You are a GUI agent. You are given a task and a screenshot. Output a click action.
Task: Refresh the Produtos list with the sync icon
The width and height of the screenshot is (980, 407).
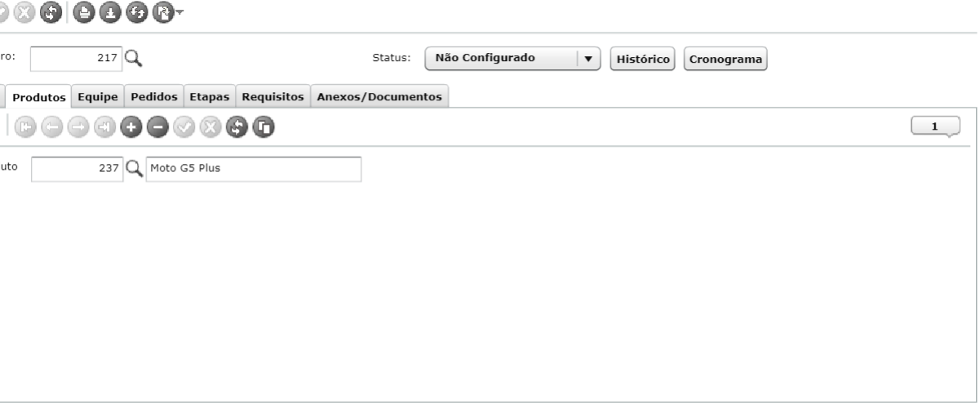tap(236, 126)
